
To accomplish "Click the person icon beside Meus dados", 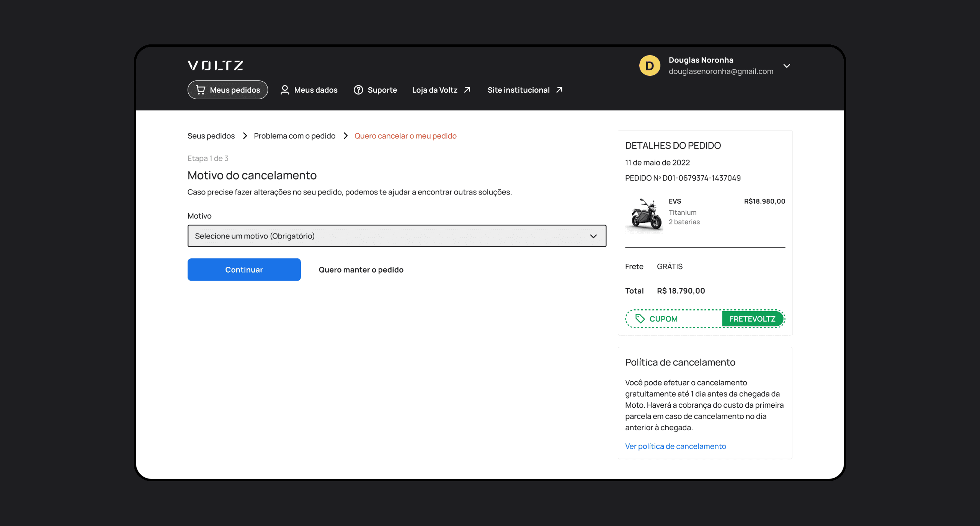I will click(285, 90).
